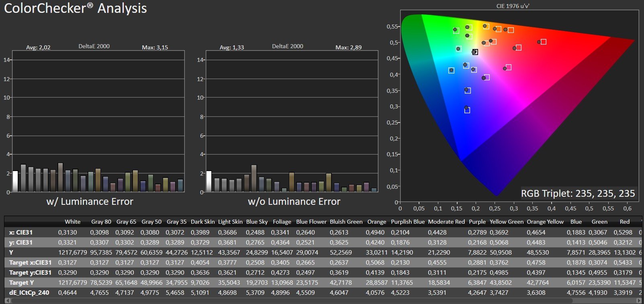Select the rightmost red target square on CIE chart
Screen dimensions: 644x304
coord(543,42)
